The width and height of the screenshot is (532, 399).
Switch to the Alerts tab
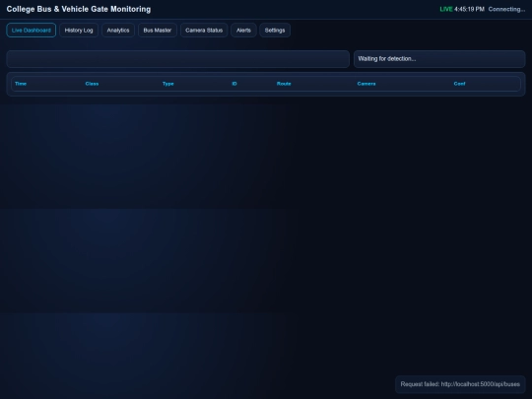(x=243, y=31)
